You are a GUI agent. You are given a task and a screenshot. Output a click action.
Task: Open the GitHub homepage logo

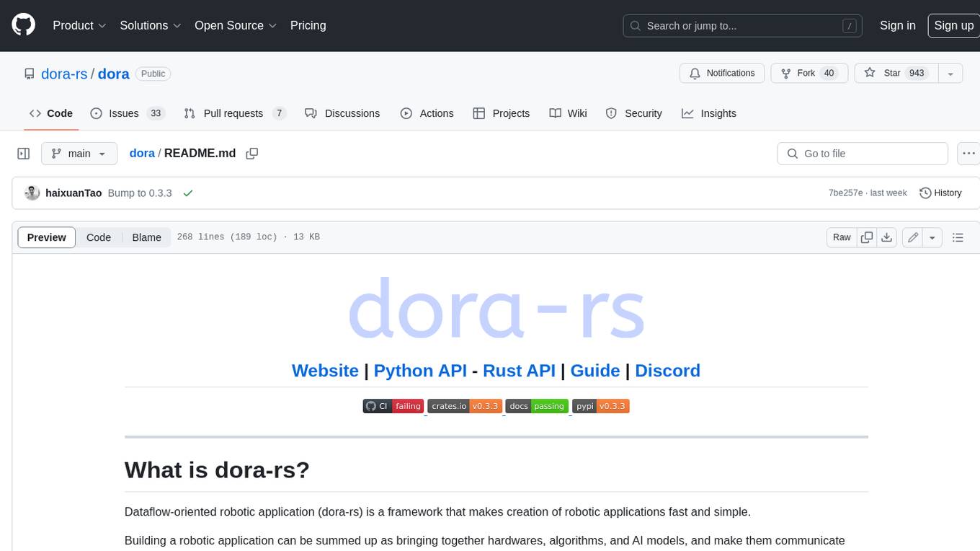coord(23,25)
